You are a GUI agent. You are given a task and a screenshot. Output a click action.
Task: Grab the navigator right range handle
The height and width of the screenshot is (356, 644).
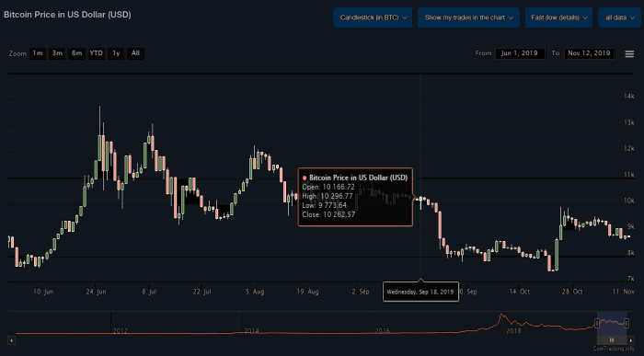click(x=627, y=324)
